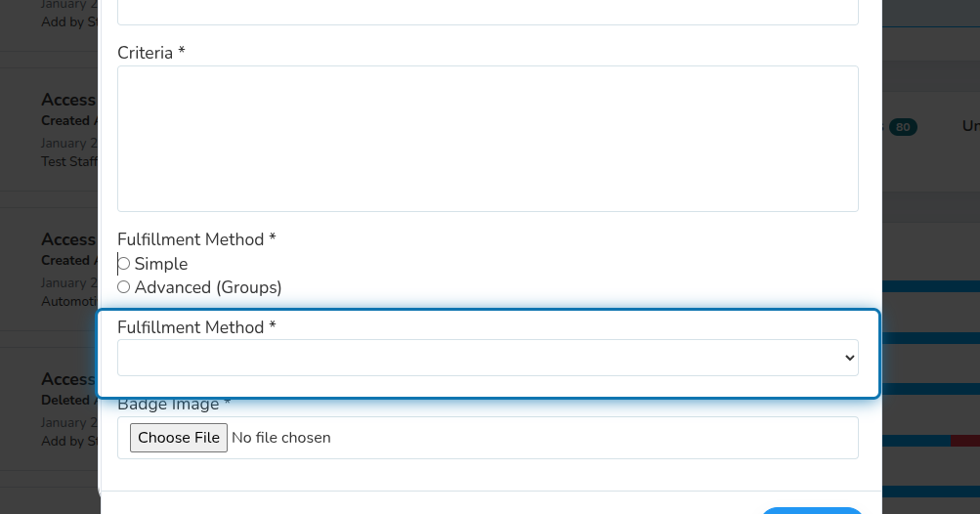980x514 pixels.
Task: Click the 'Test Staff' text in background list
Action: point(69,161)
